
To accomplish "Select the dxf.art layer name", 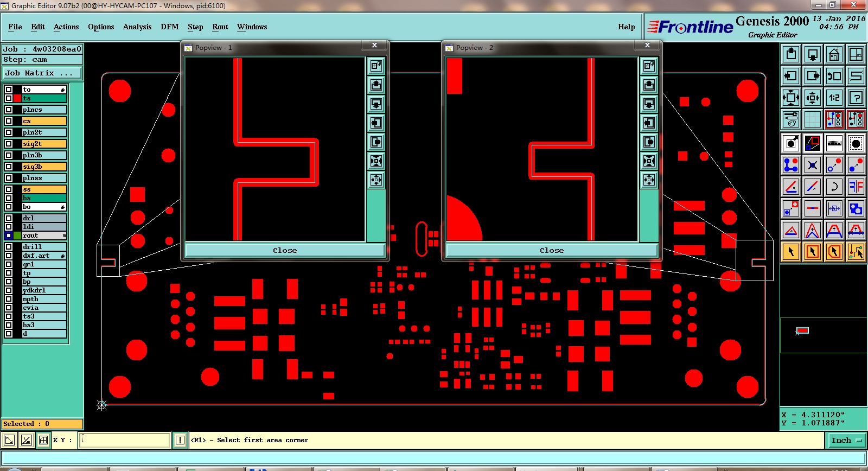I will 44,256.
